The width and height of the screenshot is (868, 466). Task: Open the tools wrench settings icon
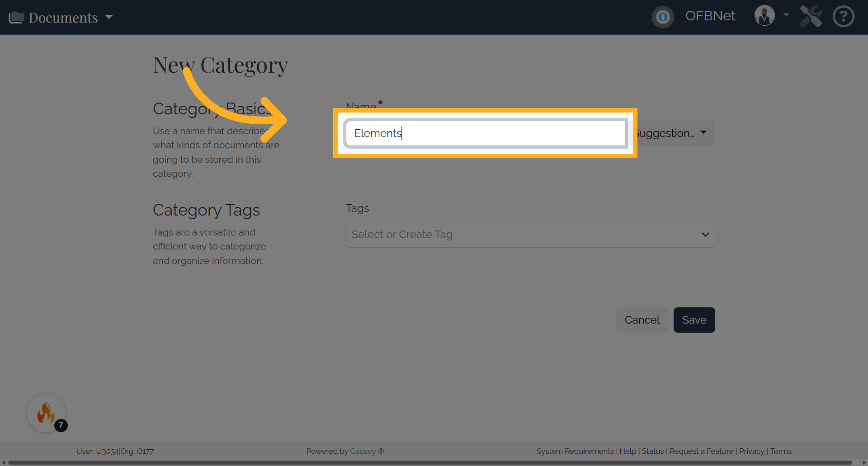click(x=811, y=16)
